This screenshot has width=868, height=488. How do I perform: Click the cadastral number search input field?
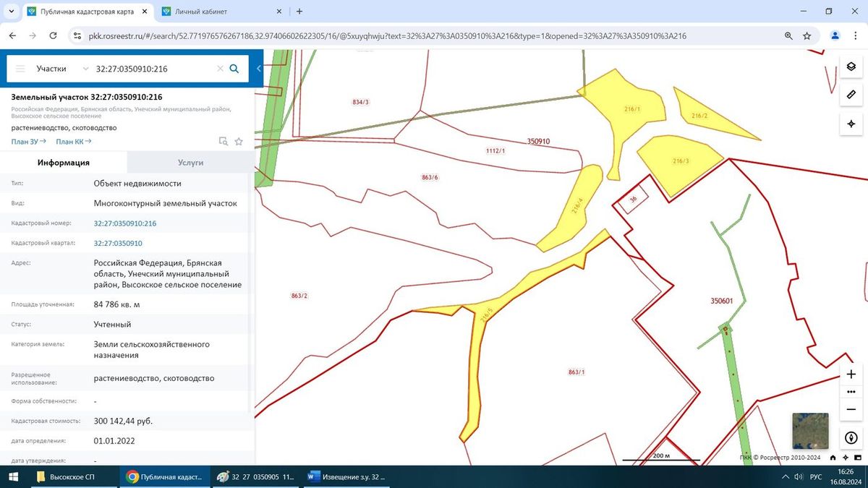click(x=153, y=69)
